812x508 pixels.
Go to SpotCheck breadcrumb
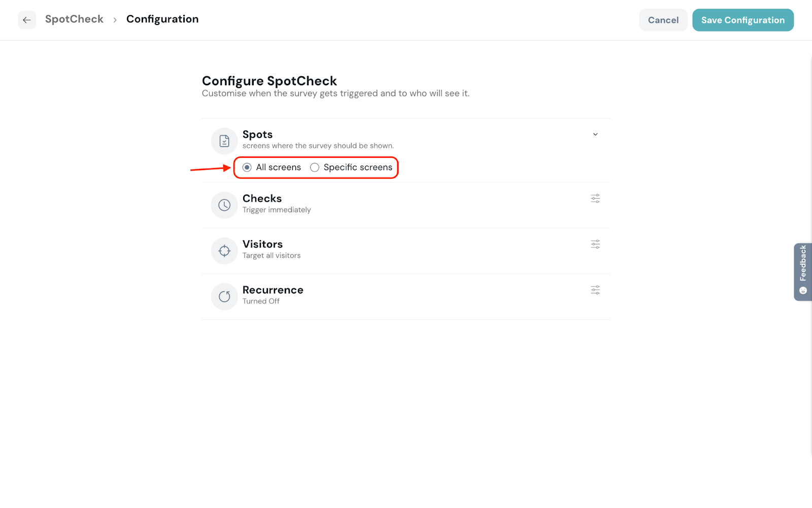pyautogui.click(x=74, y=19)
